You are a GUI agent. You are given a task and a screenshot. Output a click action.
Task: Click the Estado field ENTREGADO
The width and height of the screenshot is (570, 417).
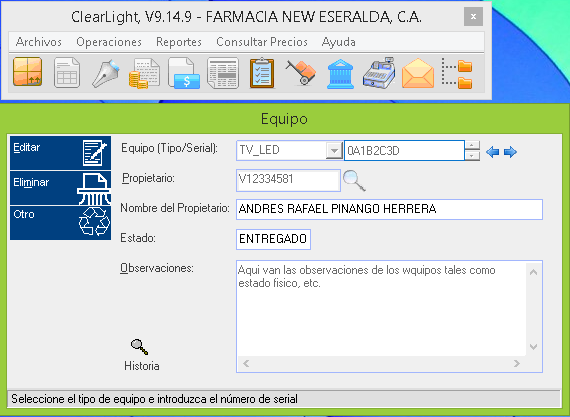pyautogui.click(x=273, y=239)
